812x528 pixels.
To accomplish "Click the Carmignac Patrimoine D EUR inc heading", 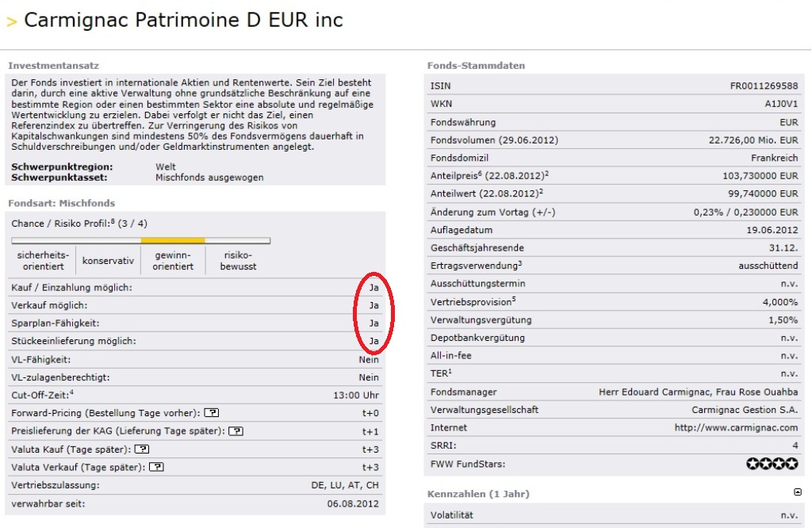I will [183, 21].
